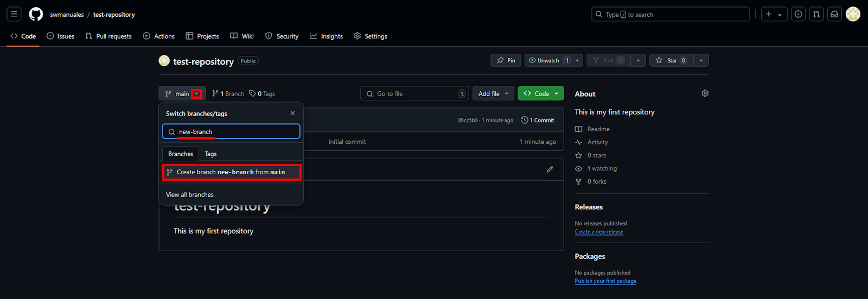
Task: Open the Releases heading link
Action: tap(589, 207)
